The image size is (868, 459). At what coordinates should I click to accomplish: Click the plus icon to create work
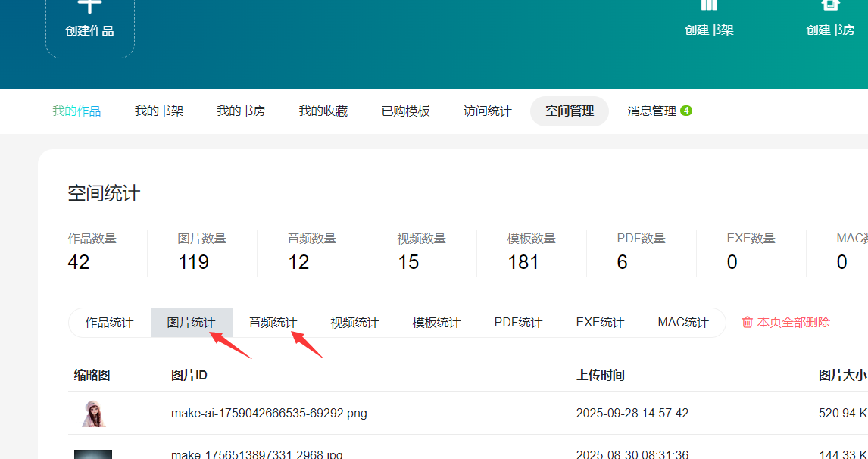pyautogui.click(x=90, y=6)
